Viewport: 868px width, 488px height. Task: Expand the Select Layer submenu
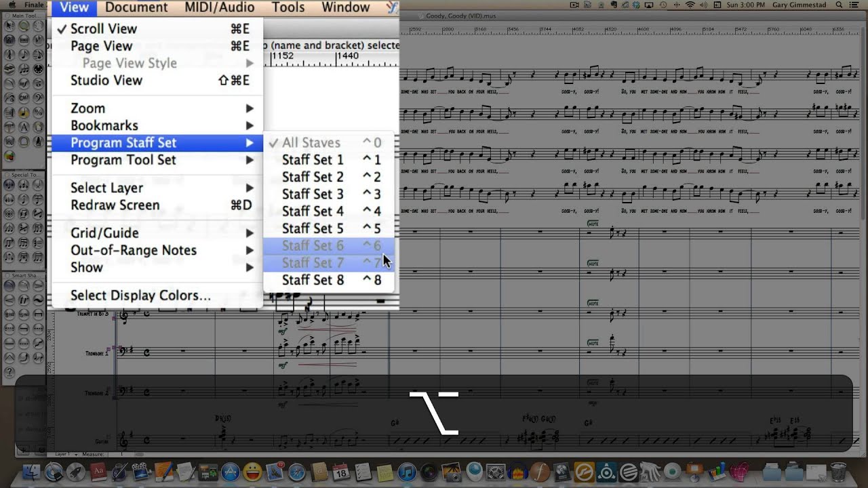157,188
